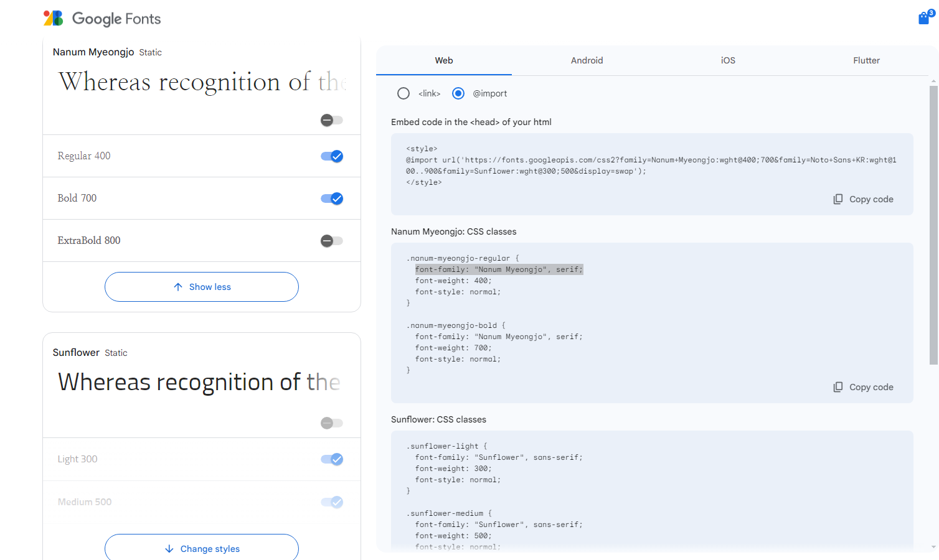Click the code panel vertical scrollbar
Viewport: 939px width, 560px height.
coord(933,225)
